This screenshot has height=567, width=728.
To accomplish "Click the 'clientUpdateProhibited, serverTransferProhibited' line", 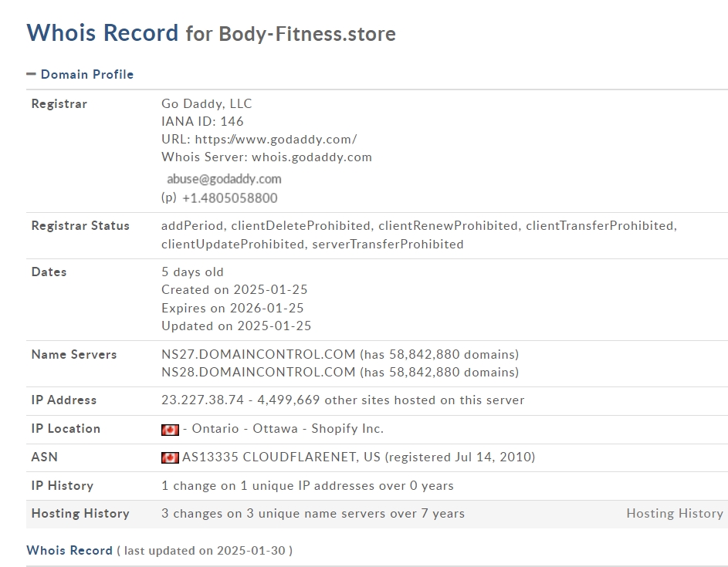I will [313, 244].
